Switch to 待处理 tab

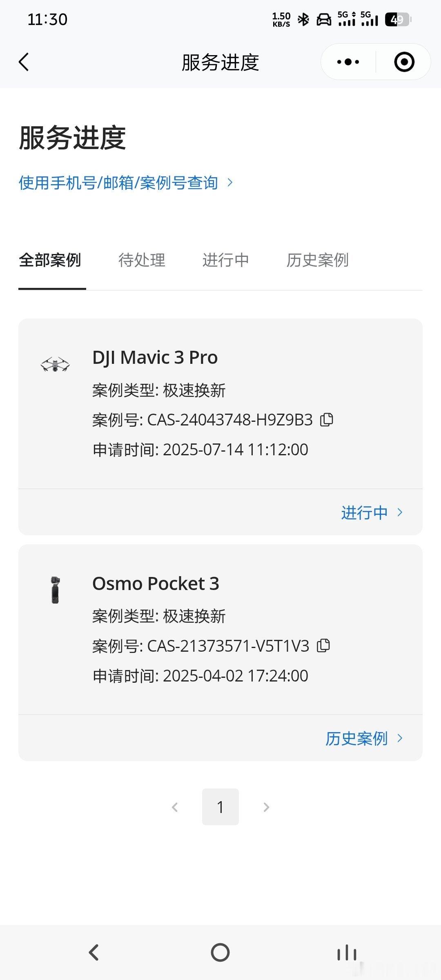(x=142, y=260)
